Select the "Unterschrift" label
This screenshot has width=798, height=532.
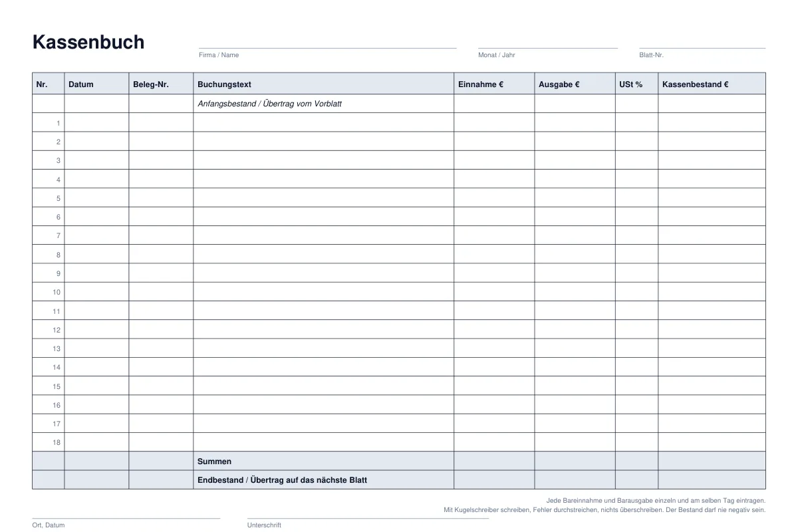coord(264,525)
